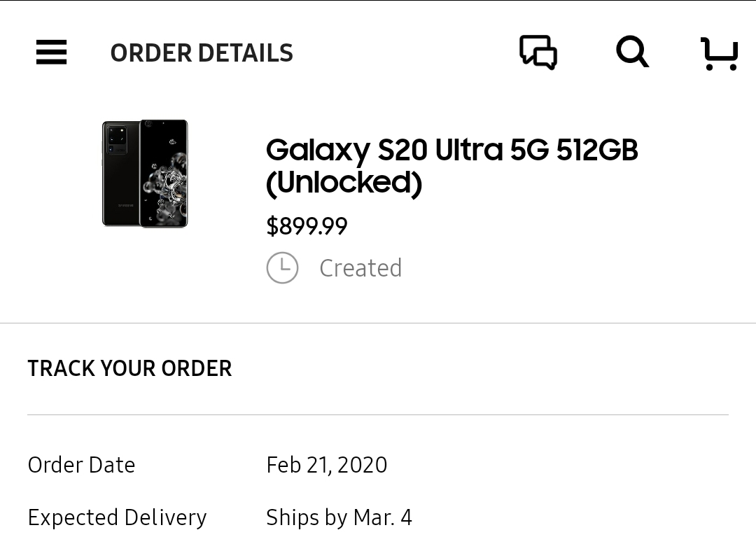
Task: Tap the 512GB portion of product title
Action: (597, 149)
